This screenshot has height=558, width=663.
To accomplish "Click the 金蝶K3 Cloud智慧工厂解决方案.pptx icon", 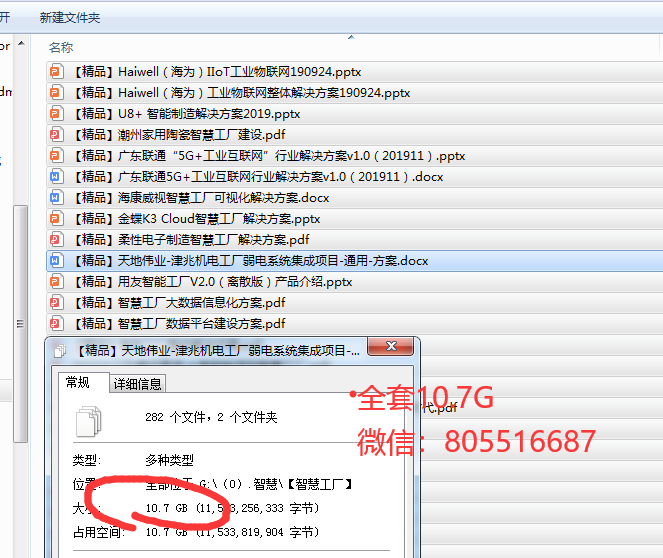I will pos(56,219).
